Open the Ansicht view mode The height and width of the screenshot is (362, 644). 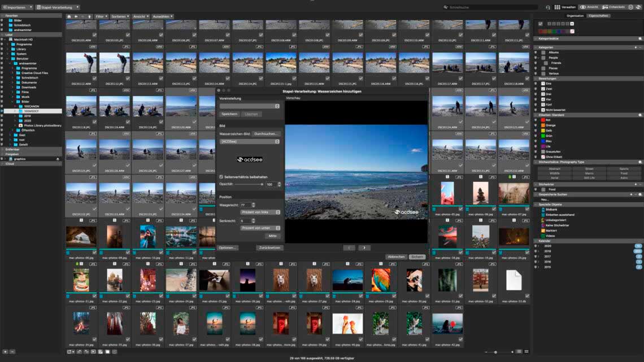coord(589,7)
